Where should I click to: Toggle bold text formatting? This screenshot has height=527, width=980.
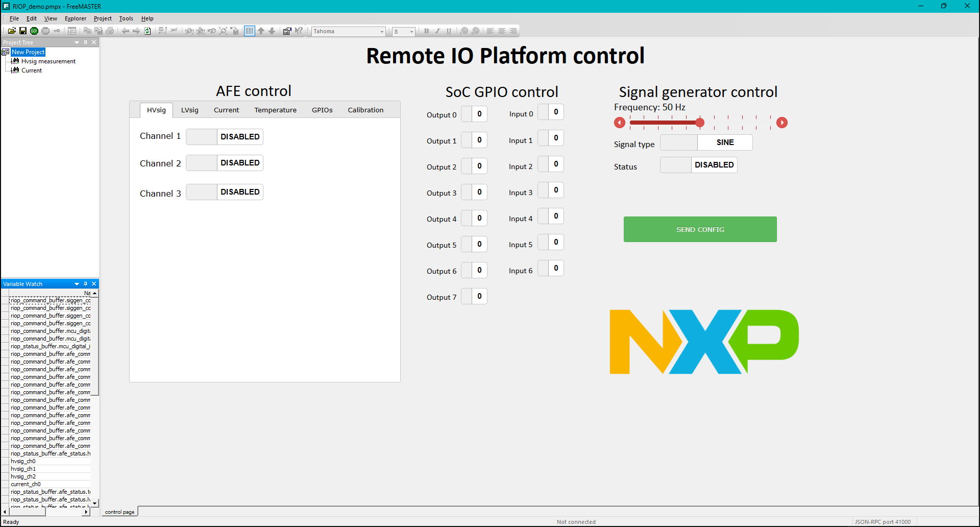[x=426, y=31]
